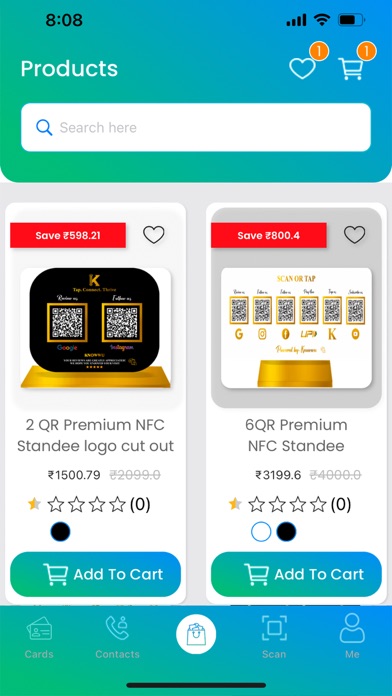Tap the first rating star of 6QR Standee

pyautogui.click(x=235, y=504)
